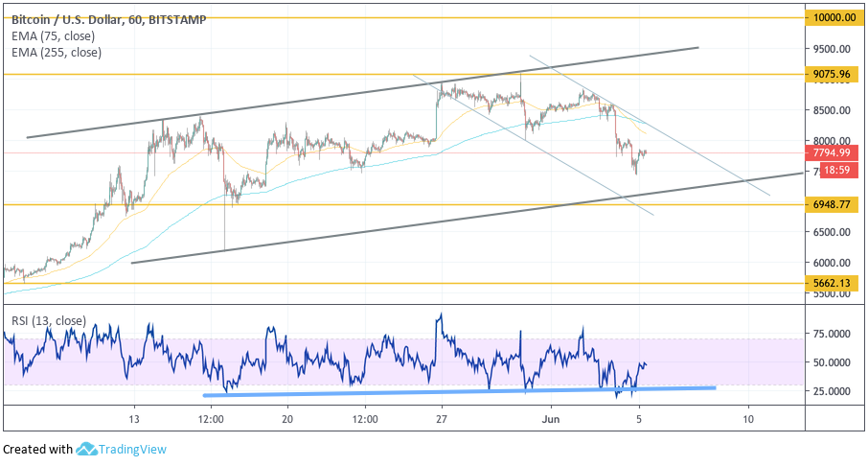
Task: Click the EMA (255, close) indicator label
Action: click(x=57, y=53)
